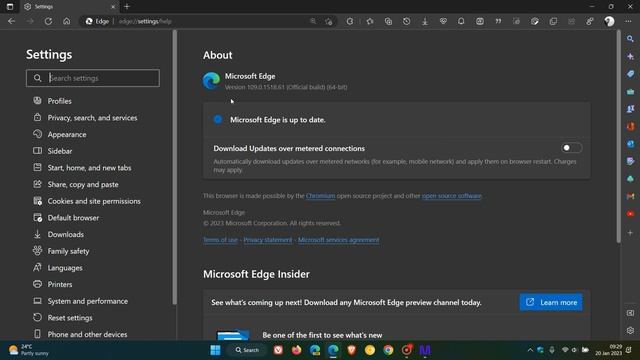Click the taskbar Search box

click(x=247, y=350)
